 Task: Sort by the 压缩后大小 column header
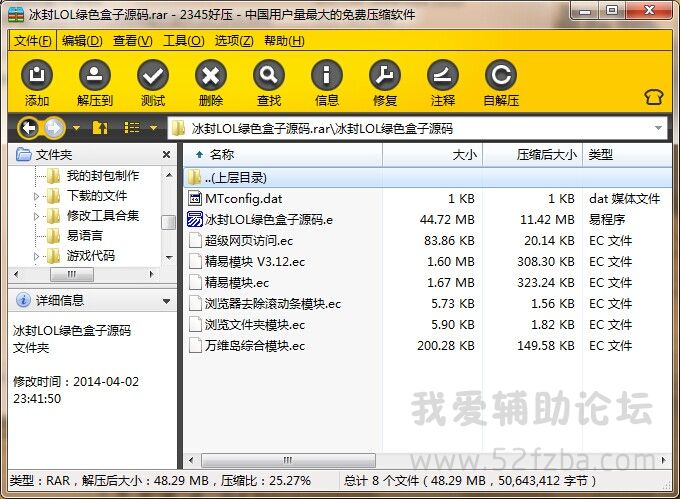pyautogui.click(x=533, y=154)
